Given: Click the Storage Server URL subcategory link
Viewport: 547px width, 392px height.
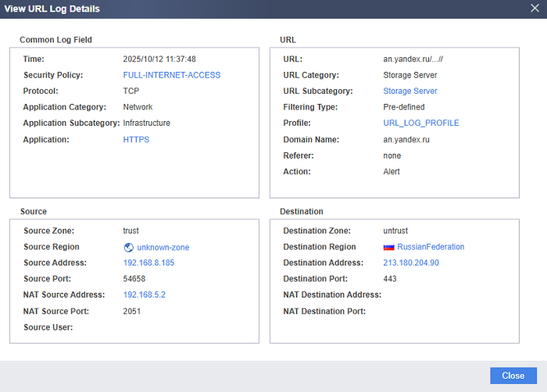Looking at the screenshot, I should coord(409,91).
